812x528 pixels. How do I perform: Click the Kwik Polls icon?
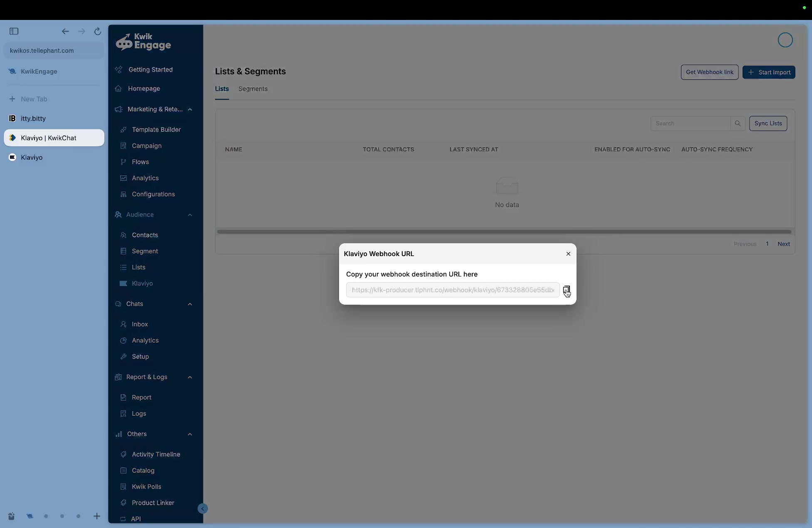coord(123,487)
